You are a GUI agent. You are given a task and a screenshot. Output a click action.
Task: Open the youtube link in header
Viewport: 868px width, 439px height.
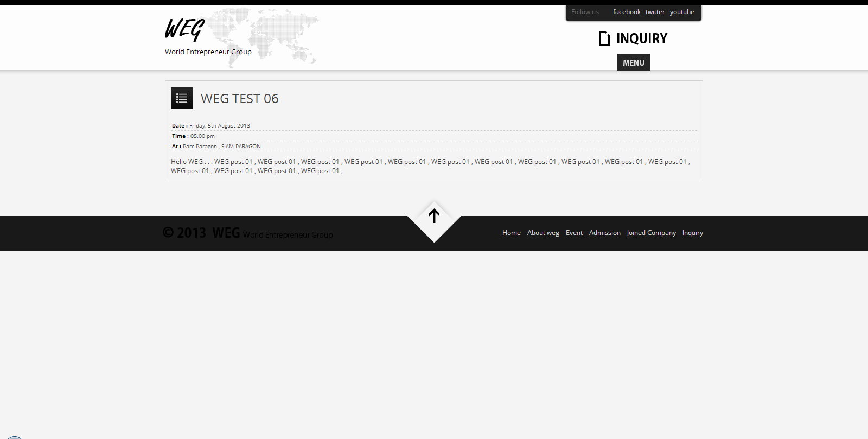tap(682, 12)
